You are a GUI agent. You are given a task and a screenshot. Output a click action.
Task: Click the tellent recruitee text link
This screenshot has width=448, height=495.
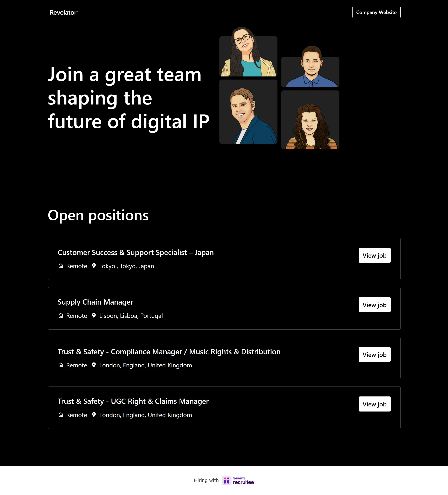coord(243,480)
